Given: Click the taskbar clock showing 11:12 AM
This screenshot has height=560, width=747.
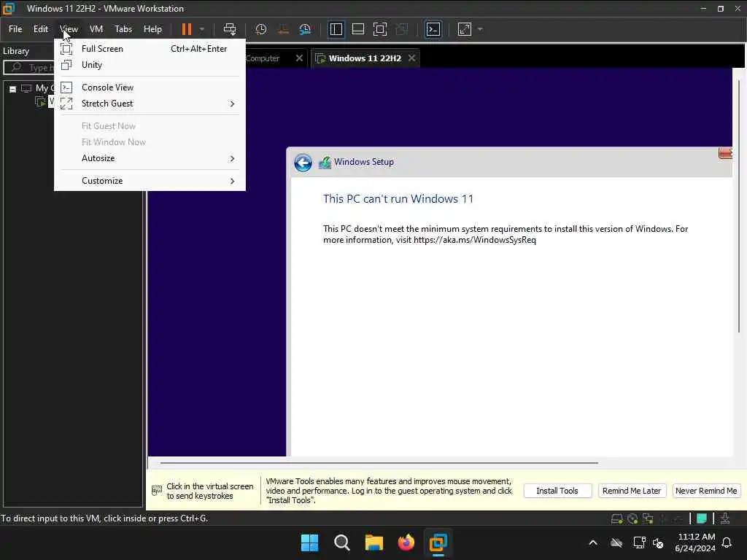Looking at the screenshot, I should pyautogui.click(x=695, y=542).
